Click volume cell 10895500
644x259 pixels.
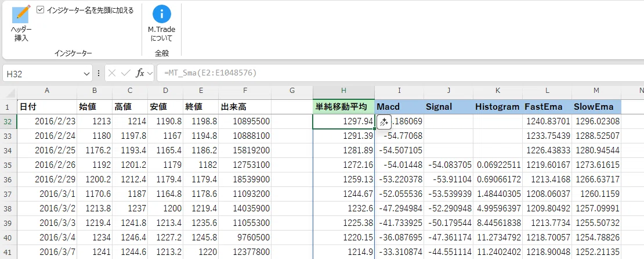245,121
